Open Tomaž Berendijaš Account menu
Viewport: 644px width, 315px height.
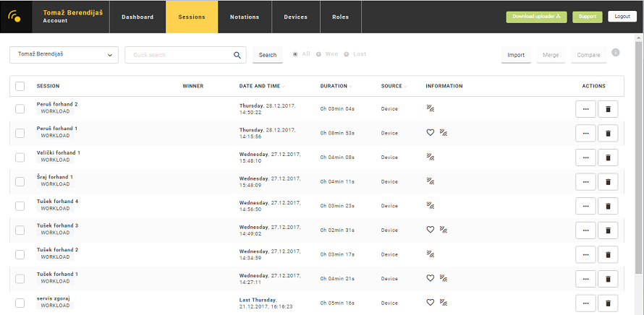[x=72, y=17]
